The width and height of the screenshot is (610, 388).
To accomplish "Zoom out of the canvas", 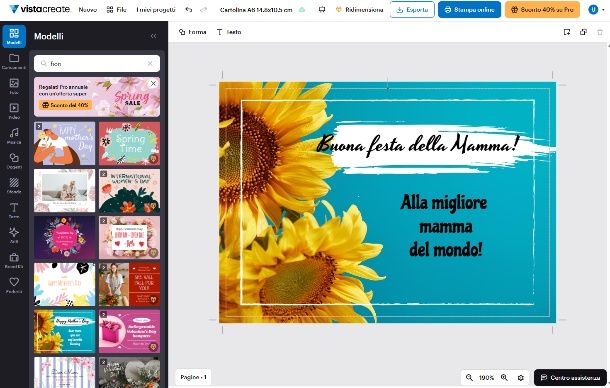I will click(469, 377).
